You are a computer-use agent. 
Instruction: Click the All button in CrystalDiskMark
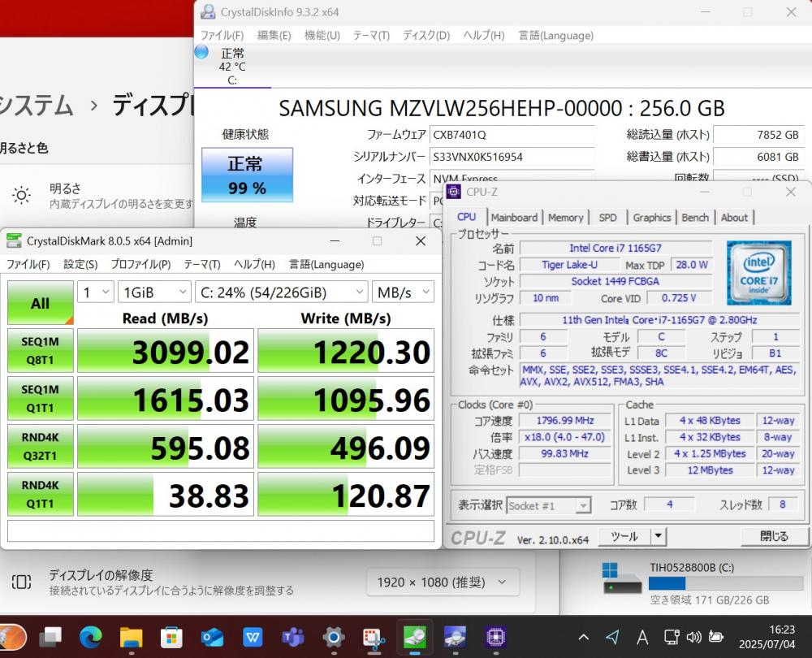pos(41,302)
